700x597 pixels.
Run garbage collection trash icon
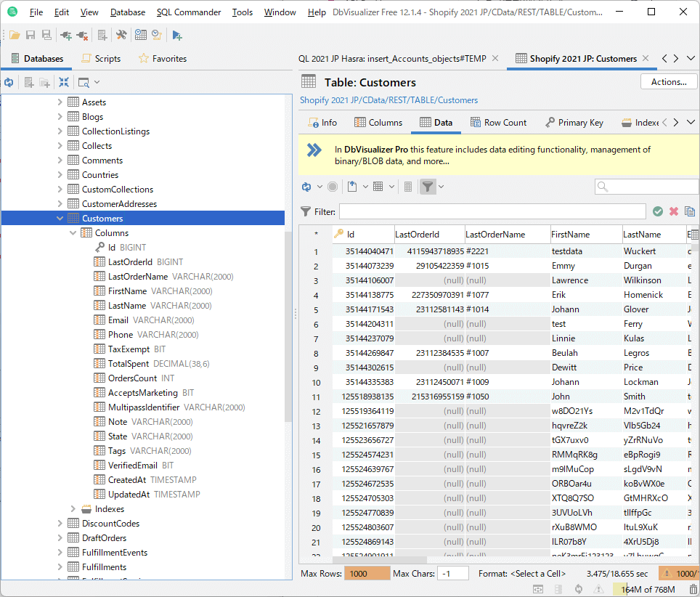693,589
